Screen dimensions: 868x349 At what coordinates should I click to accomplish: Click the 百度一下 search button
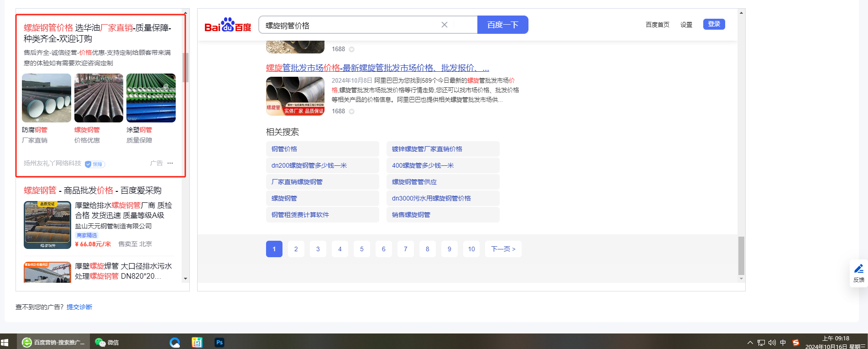coord(503,25)
